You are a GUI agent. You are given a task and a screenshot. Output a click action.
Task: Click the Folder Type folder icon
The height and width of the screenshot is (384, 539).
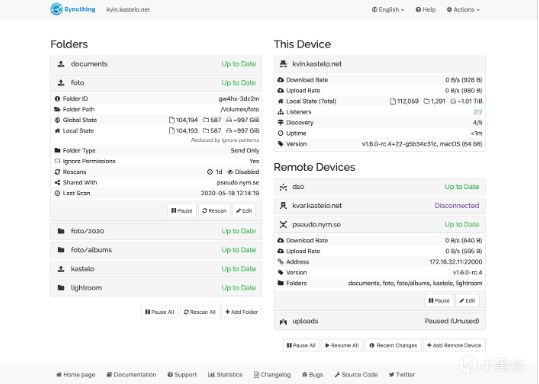point(57,151)
